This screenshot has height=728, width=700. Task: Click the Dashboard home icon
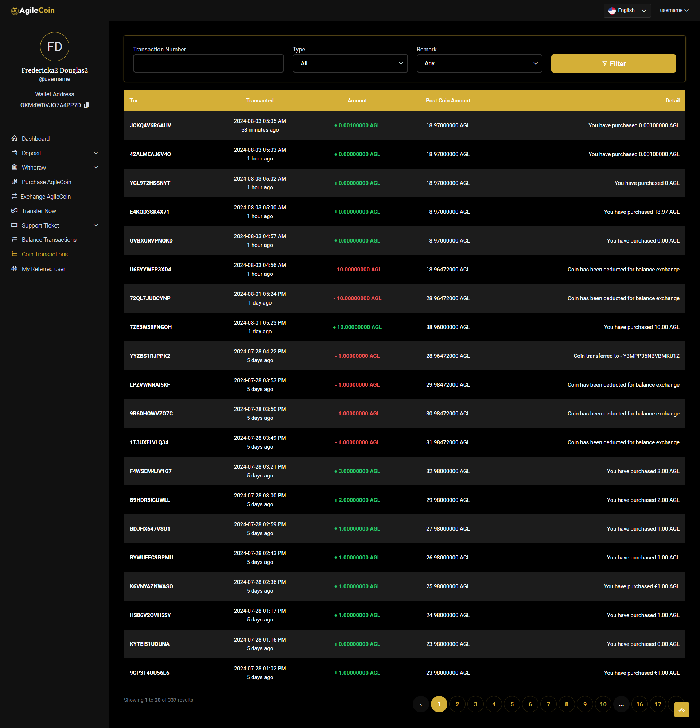click(15, 139)
